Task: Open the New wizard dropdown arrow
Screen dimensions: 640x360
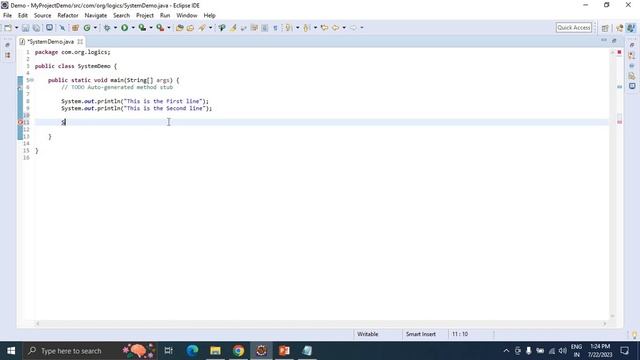Action: [x=16, y=28]
